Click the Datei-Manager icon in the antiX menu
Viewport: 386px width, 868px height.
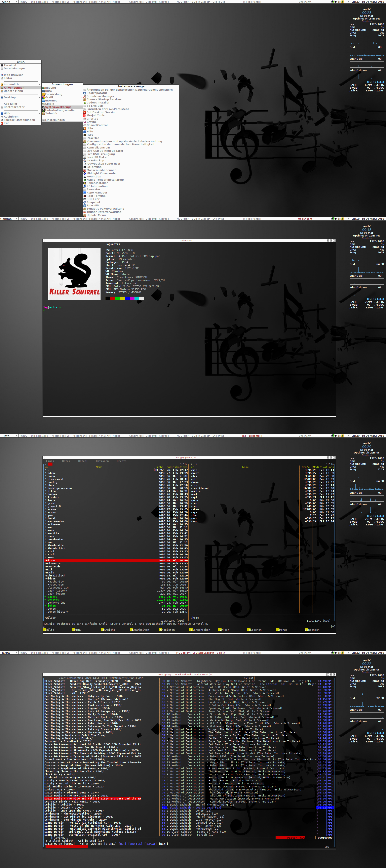click(x=2, y=68)
